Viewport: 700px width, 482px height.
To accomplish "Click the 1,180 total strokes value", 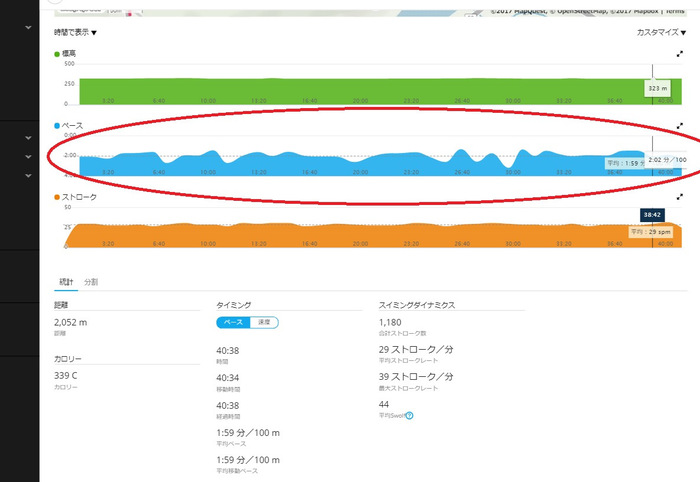I will (x=390, y=322).
